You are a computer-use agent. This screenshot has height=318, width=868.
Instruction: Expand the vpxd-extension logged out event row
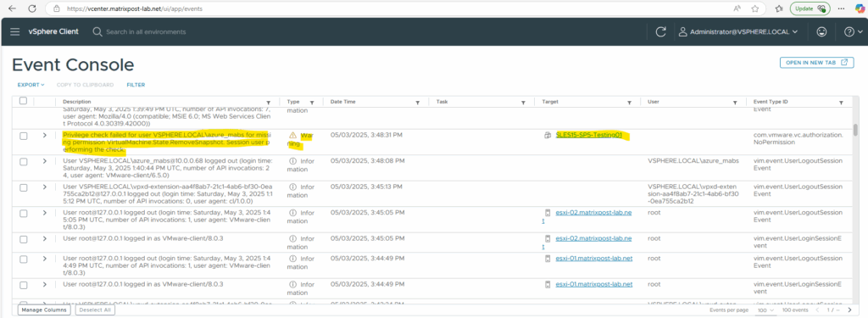pyautogui.click(x=45, y=187)
